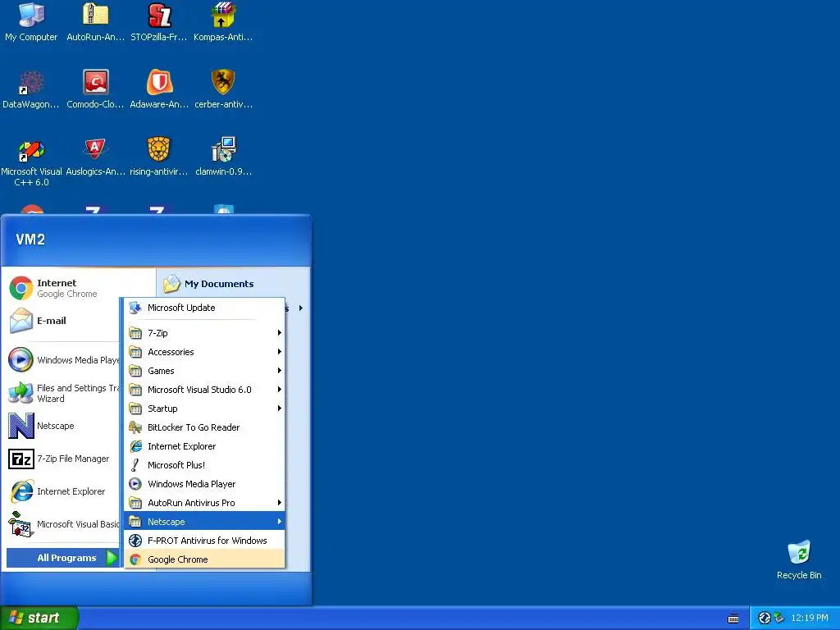Click the All Programs button
Viewport: 840px width, 630px height.
pos(62,558)
